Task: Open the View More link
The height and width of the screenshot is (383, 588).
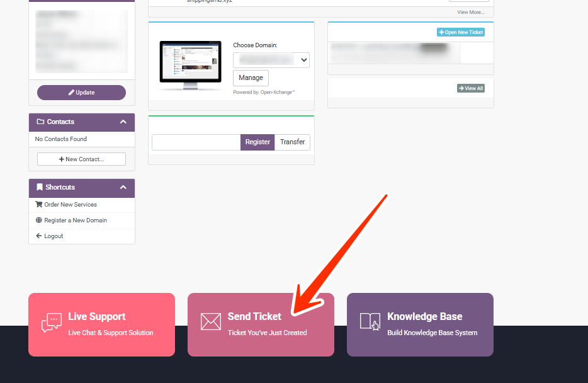Action: click(x=471, y=12)
